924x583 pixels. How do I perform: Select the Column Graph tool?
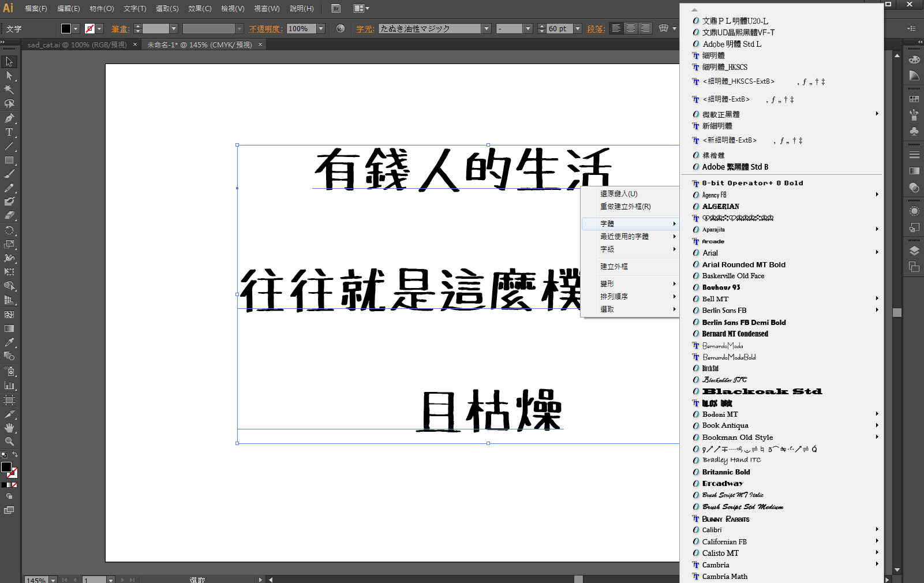9,385
